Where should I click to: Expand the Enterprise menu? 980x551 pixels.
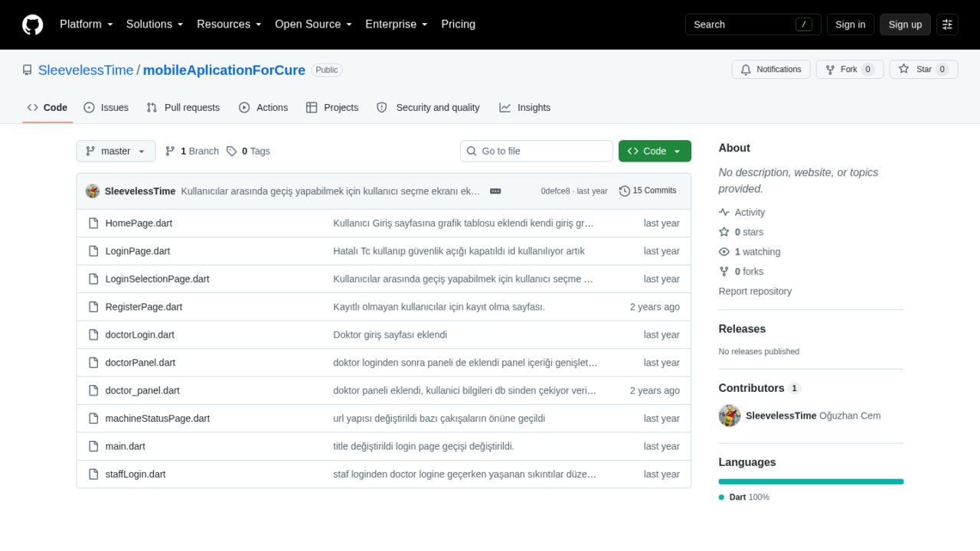coord(397,24)
